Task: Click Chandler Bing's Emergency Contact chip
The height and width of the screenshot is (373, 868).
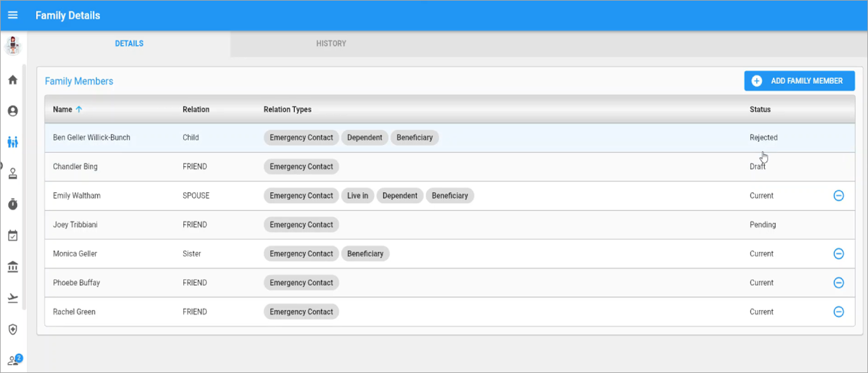Action: point(301,167)
